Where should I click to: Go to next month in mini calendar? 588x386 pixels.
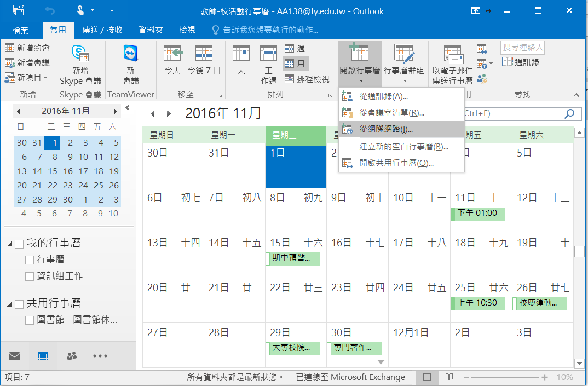tap(115, 111)
